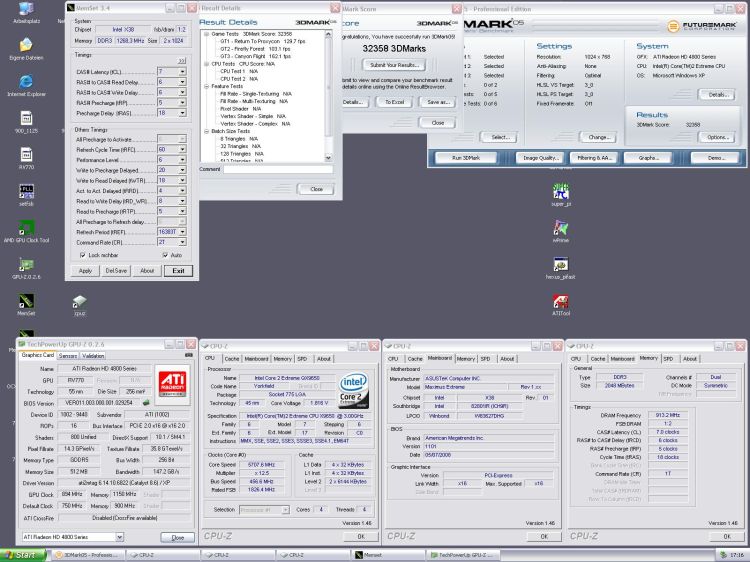
Task: Launch the super_pi desktop icon
Action: pos(561,188)
